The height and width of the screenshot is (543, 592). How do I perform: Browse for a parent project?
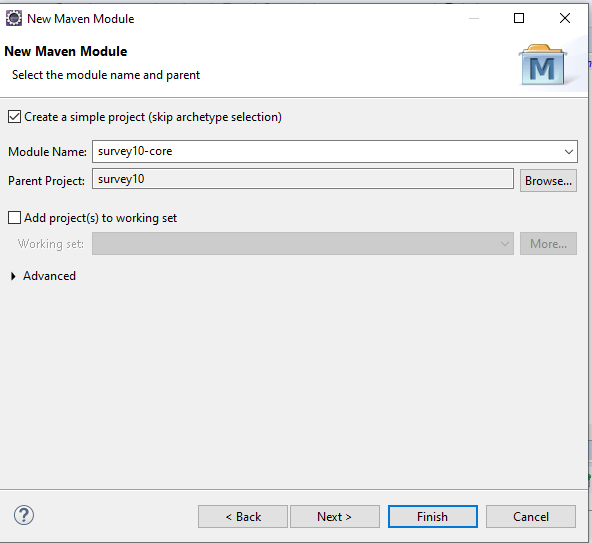(x=548, y=180)
